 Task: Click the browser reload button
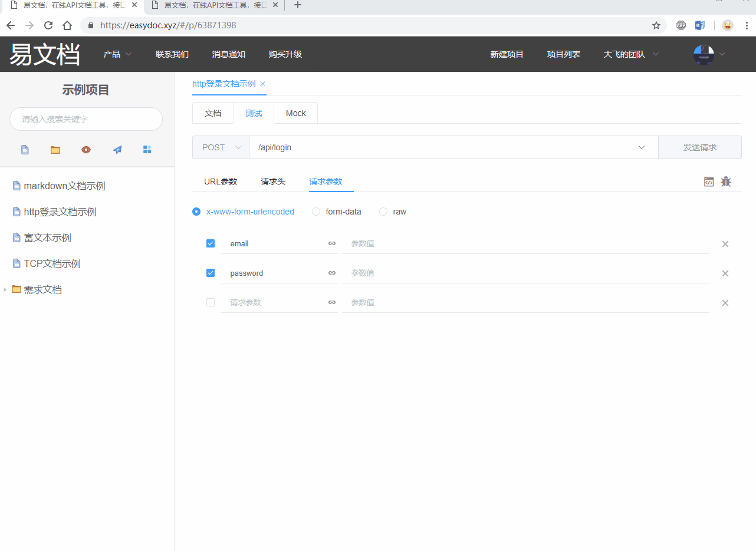pos(48,25)
